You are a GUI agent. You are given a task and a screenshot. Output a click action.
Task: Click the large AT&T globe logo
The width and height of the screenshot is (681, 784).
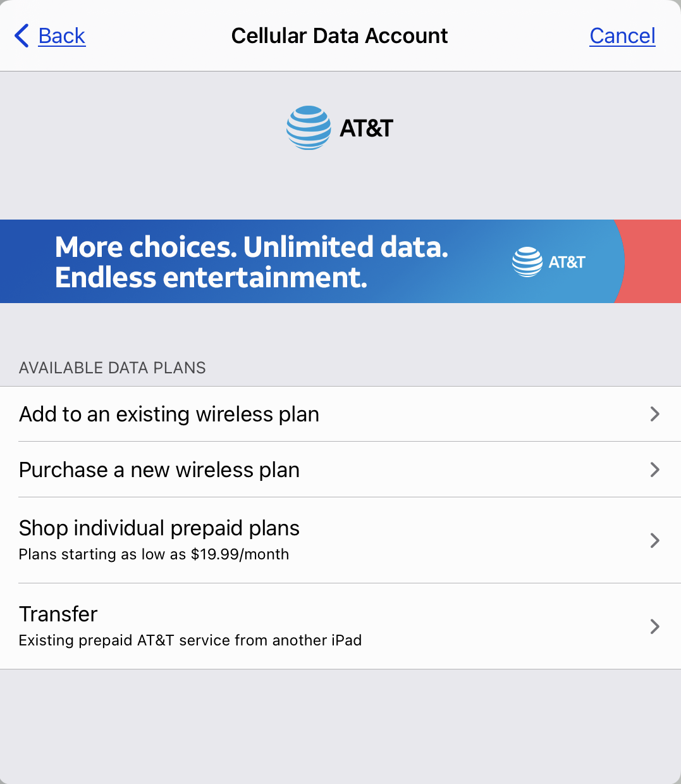(309, 128)
